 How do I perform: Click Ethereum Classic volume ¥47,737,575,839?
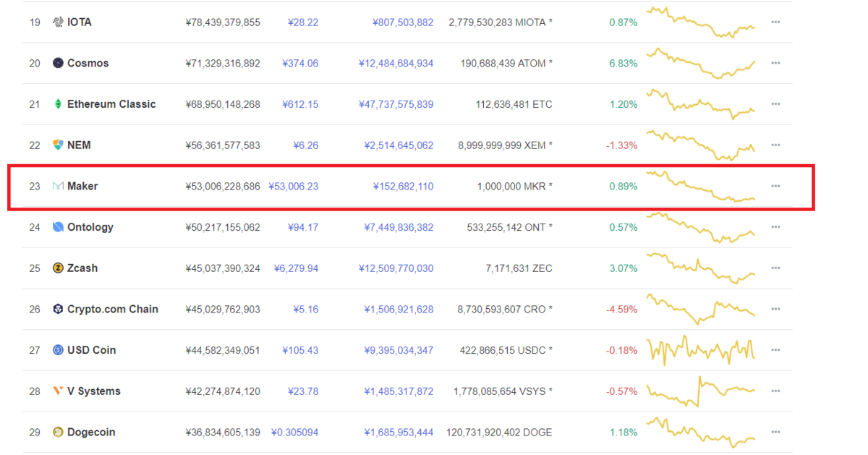[396, 104]
